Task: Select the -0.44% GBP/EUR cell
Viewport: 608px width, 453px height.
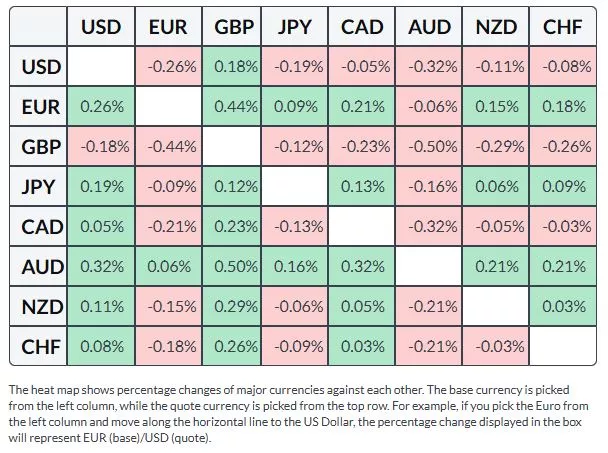Action: 167,146
